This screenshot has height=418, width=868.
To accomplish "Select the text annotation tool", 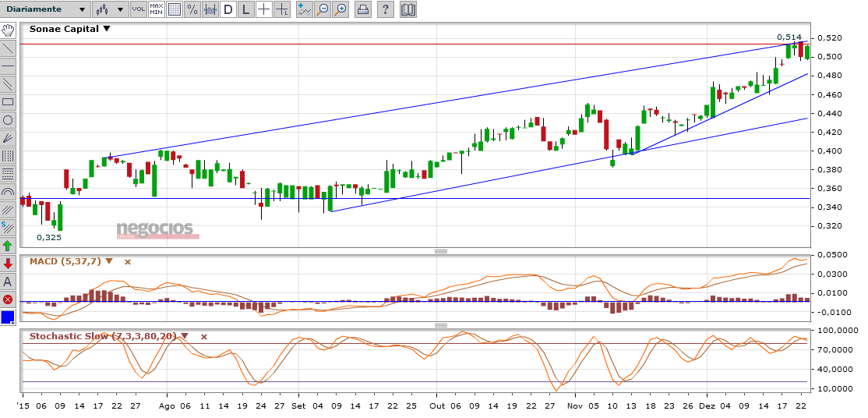I will click(8, 282).
